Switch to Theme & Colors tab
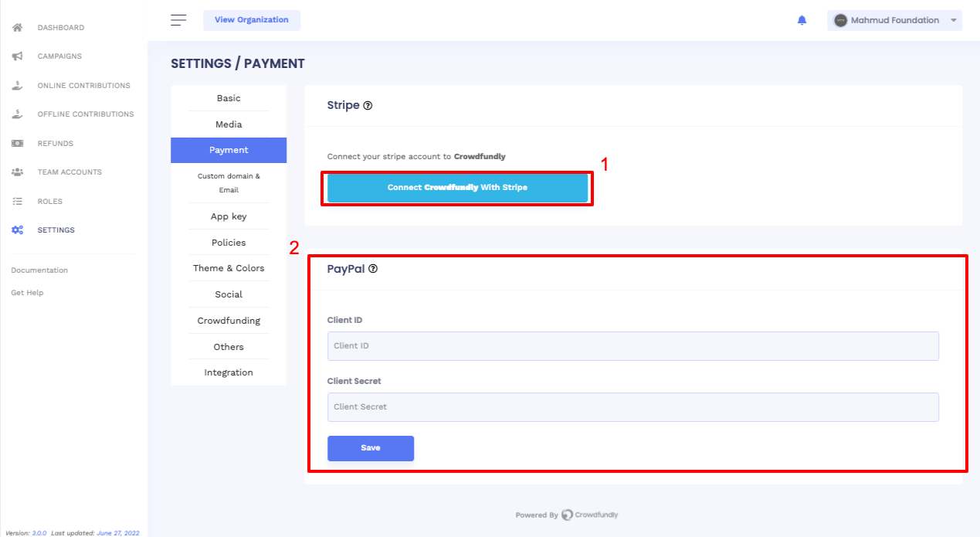980x537 pixels. coord(229,268)
